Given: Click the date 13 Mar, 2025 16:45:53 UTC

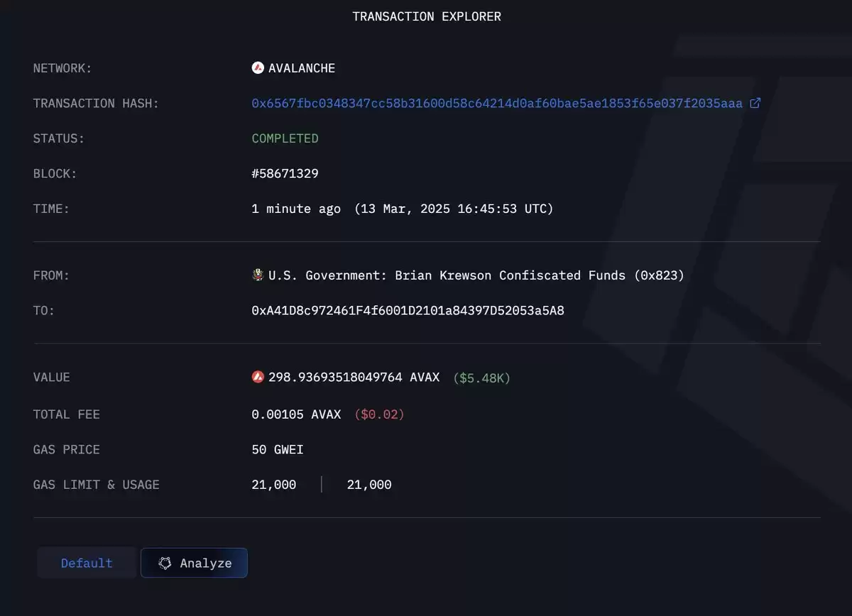Looking at the screenshot, I should click(x=454, y=209).
